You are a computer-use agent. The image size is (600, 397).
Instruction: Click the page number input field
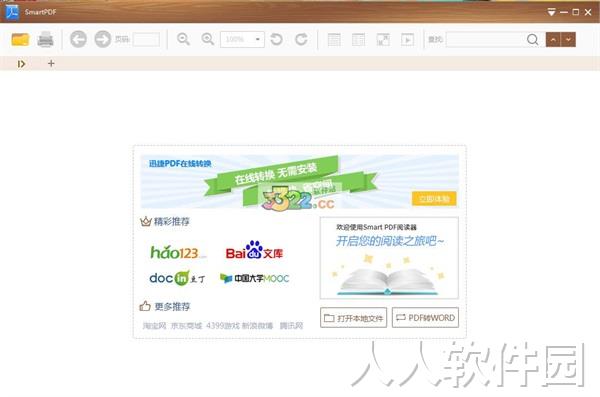(146, 39)
